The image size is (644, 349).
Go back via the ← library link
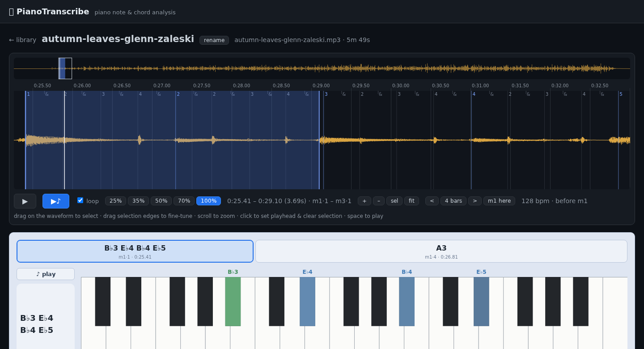click(23, 40)
